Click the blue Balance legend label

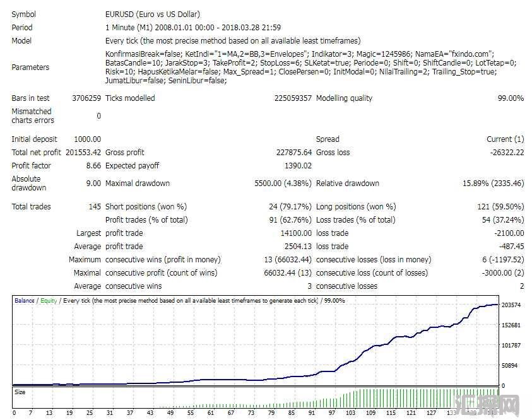tap(25, 301)
